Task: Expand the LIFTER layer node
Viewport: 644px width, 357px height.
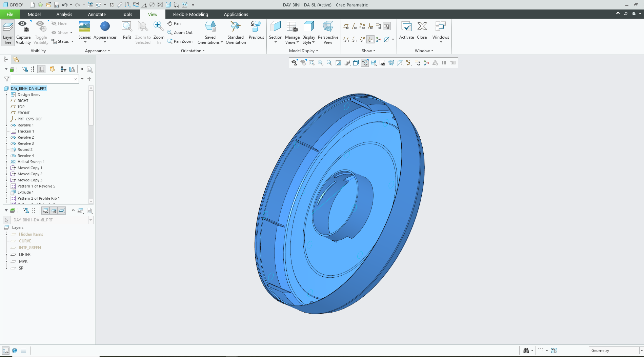Action: 6,255
